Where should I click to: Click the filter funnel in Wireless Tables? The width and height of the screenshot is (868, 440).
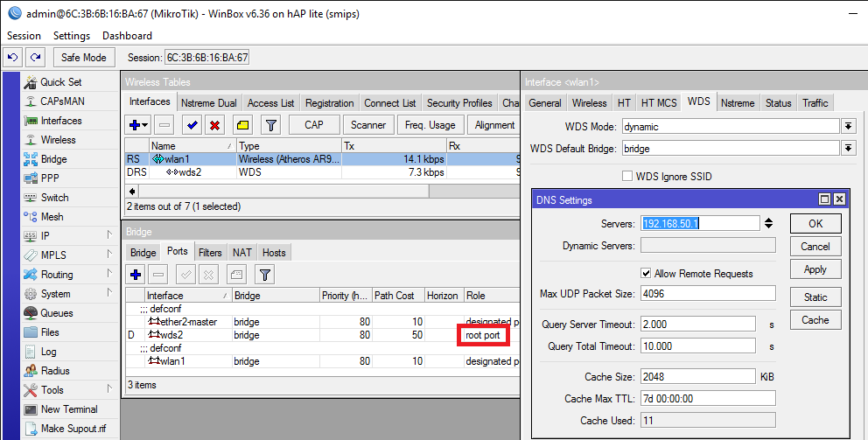tap(271, 125)
